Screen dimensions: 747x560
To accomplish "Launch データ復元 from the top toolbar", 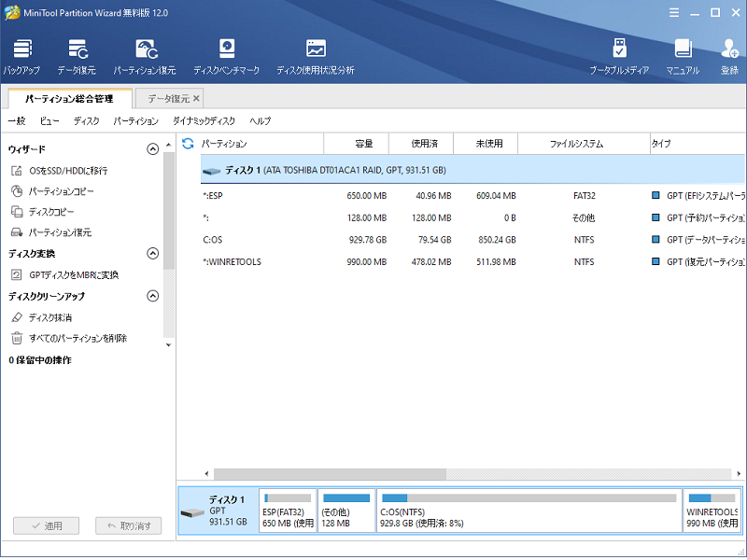I will (77, 57).
